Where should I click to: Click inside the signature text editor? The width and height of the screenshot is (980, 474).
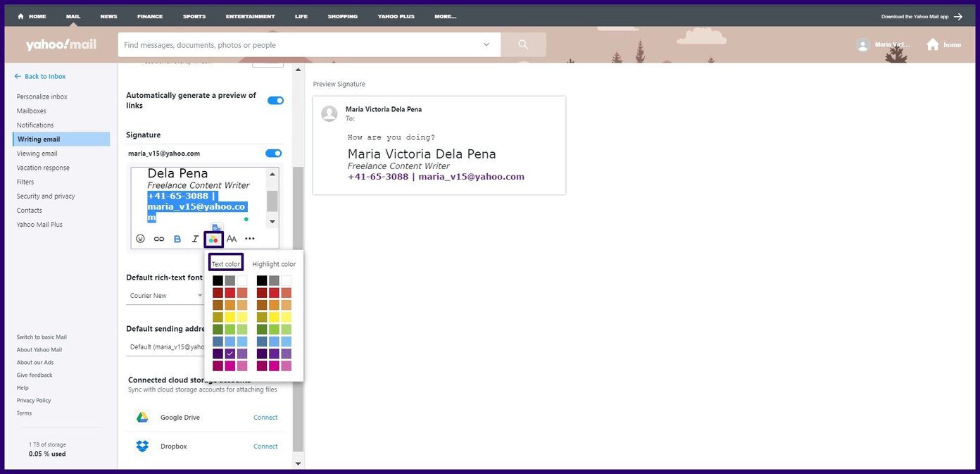coord(199,197)
